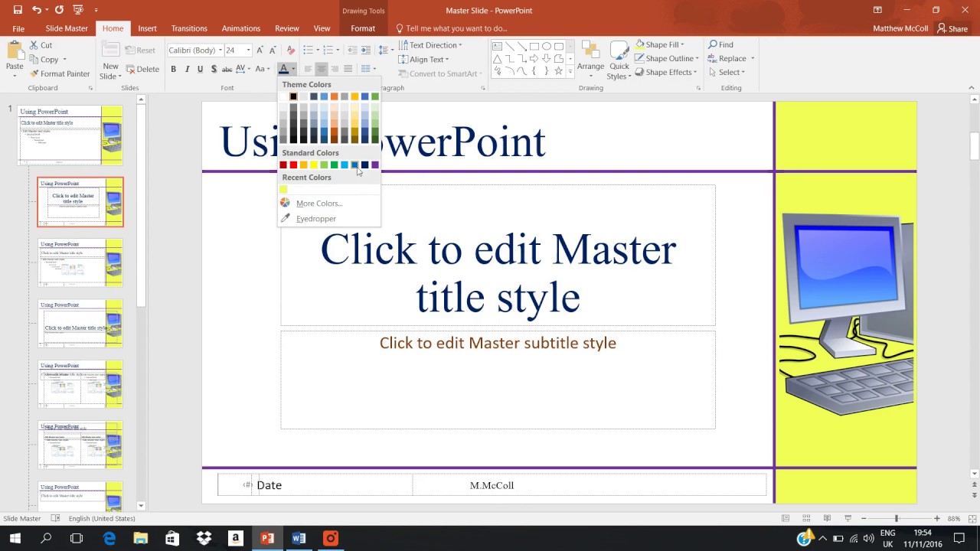Apply text shadow with S icon

(x=214, y=69)
